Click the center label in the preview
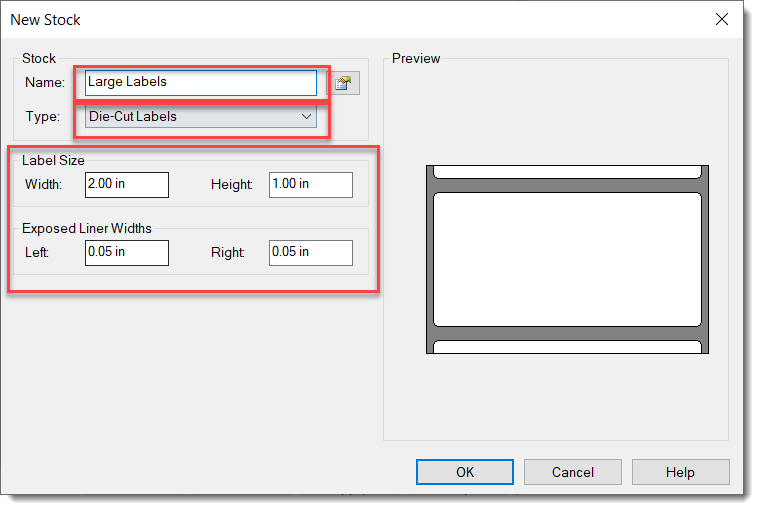Image resolution: width=759 pixels, height=510 pixels. pos(567,259)
